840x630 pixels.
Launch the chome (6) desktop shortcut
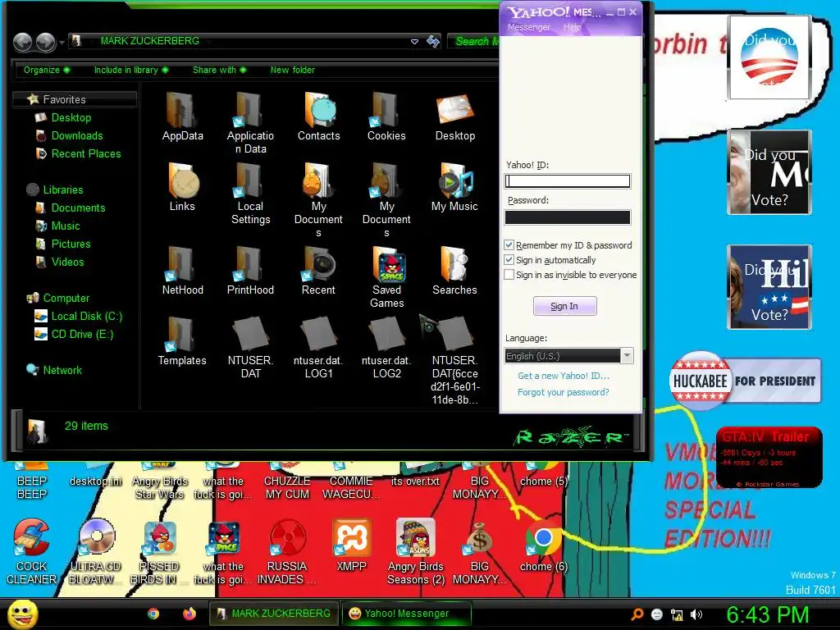tap(543, 546)
